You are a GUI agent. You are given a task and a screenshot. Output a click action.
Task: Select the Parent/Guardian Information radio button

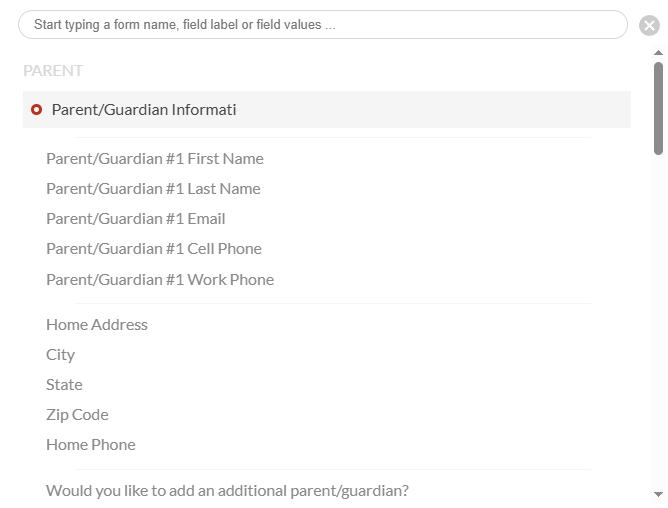click(37, 110)
